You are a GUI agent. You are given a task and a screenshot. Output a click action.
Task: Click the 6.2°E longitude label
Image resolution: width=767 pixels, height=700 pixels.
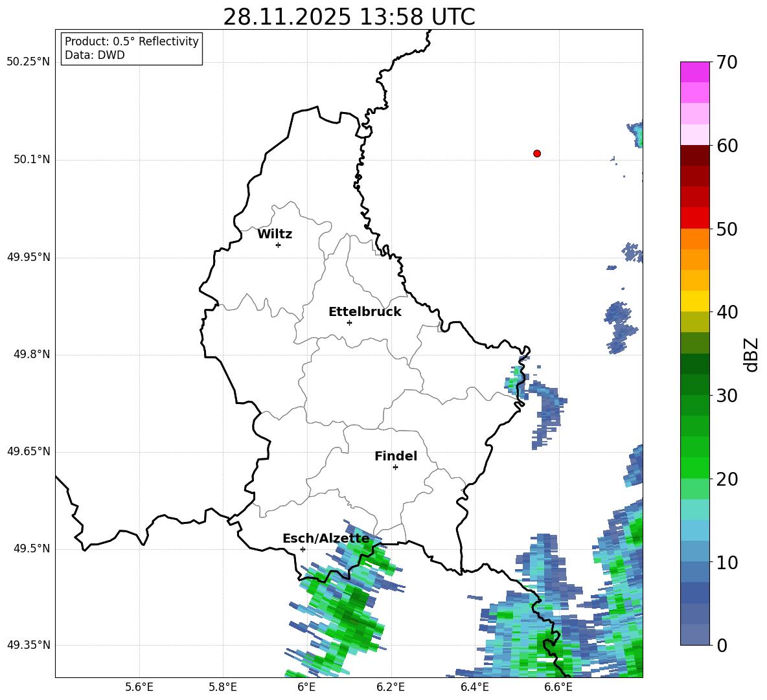click(x=391, y=688)
